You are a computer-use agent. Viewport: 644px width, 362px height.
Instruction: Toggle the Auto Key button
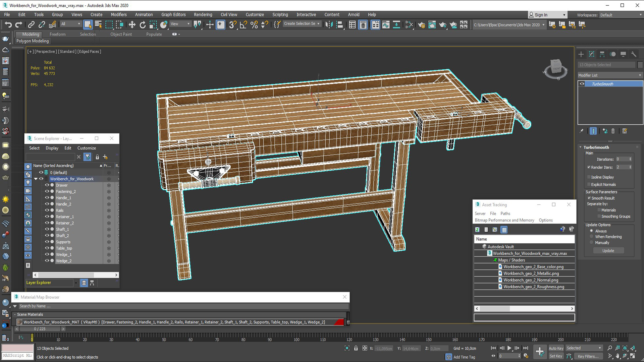pyautogui.click(x=556, y=348)
